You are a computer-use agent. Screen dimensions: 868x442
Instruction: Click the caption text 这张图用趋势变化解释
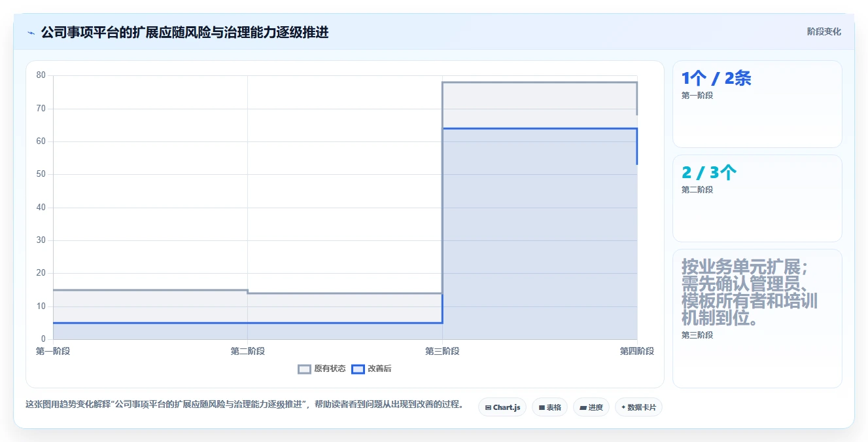[245, 405]
